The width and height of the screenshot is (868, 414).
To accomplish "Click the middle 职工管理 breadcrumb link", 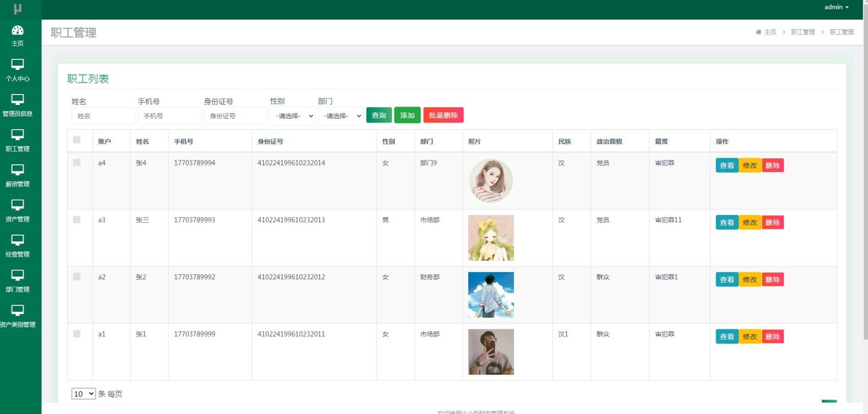I will coord(803,32).
